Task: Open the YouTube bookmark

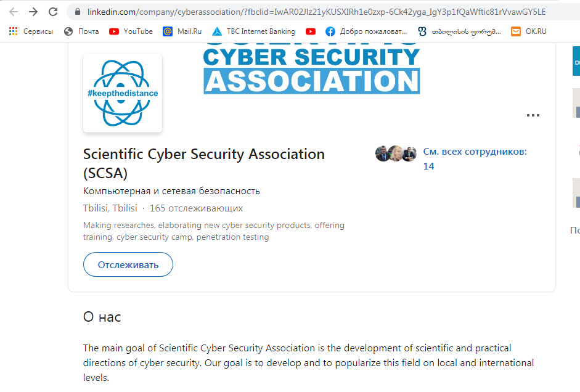Action: pyautogui.click(x=131, y=31)
